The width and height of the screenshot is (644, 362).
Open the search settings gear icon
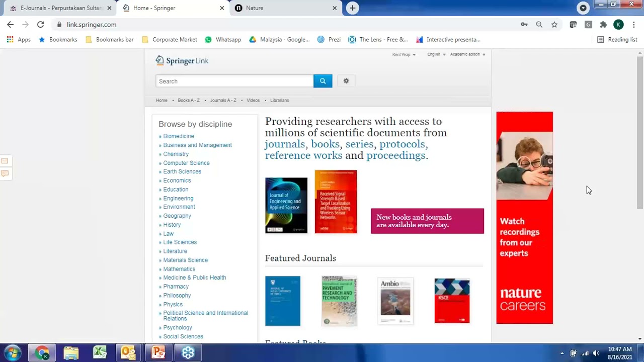point(346,81)
